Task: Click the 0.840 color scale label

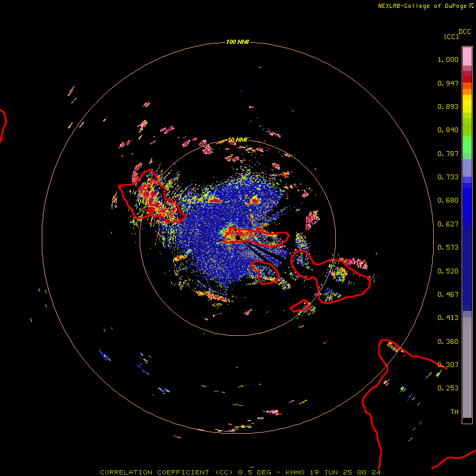Action: [x=448, y=130]
